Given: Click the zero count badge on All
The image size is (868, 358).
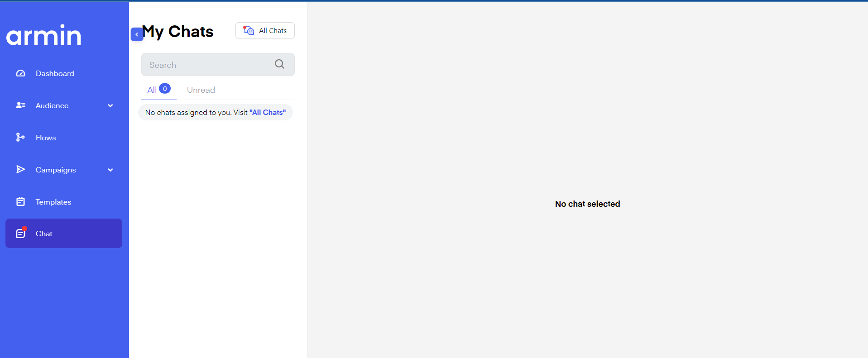Looking at the screenshot, I should (165, 89).
